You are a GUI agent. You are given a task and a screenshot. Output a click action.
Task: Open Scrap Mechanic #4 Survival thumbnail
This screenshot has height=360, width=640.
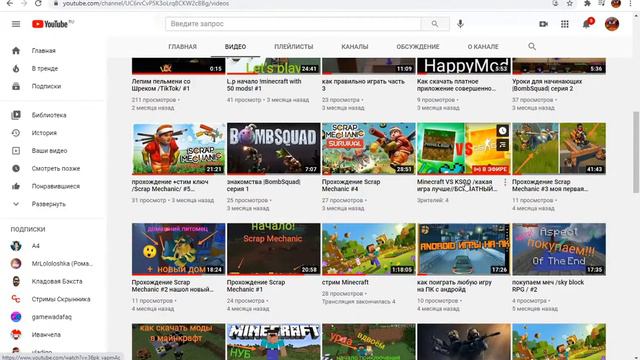pyautogui.click(x=369, y=149)
